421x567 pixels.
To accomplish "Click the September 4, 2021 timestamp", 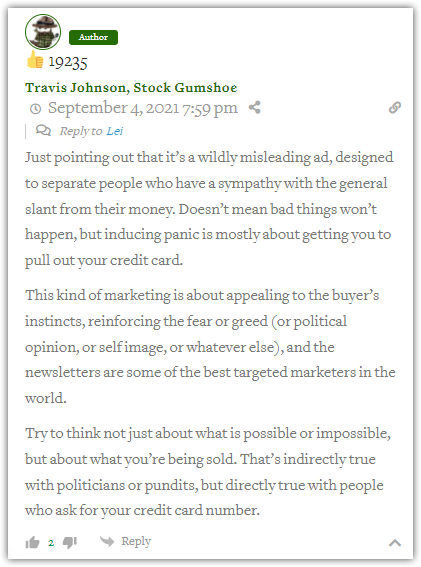I will tap(143, 108).
